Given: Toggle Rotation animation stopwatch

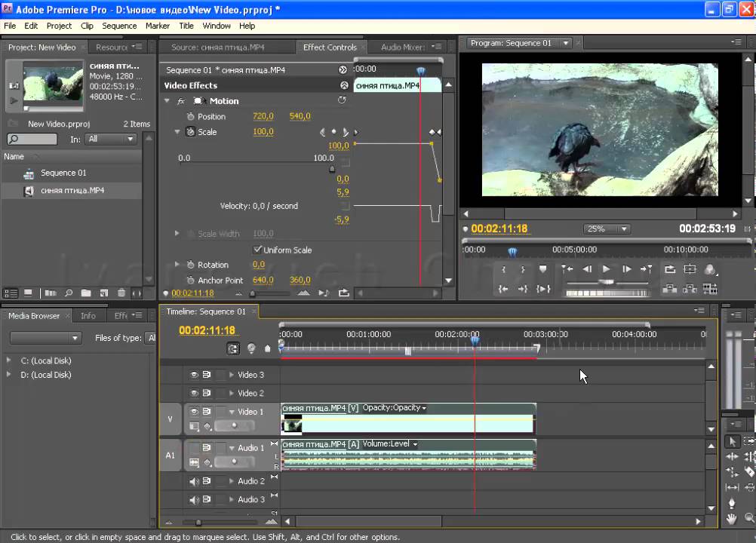Looking at the screenshot, I should [x=190, y=265].
